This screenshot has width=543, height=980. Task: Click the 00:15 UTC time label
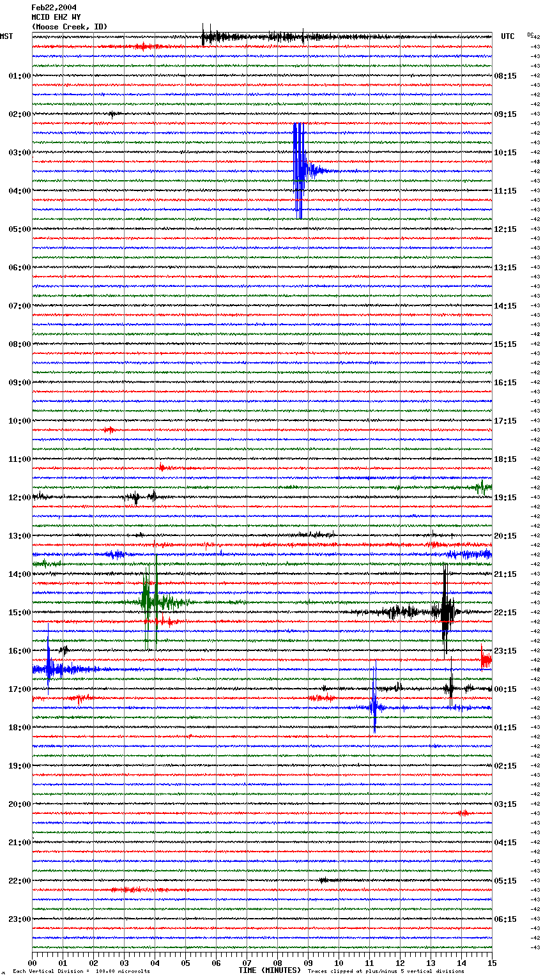(x=505, y=689)
